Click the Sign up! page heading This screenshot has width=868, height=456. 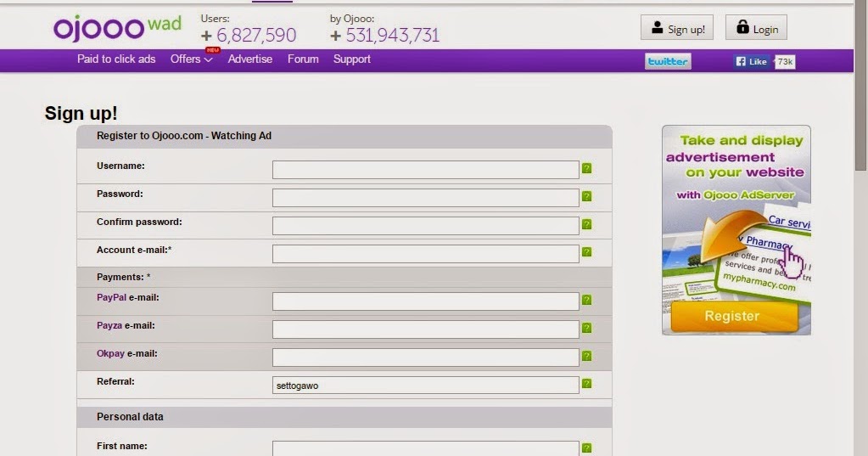pos(81,113)
